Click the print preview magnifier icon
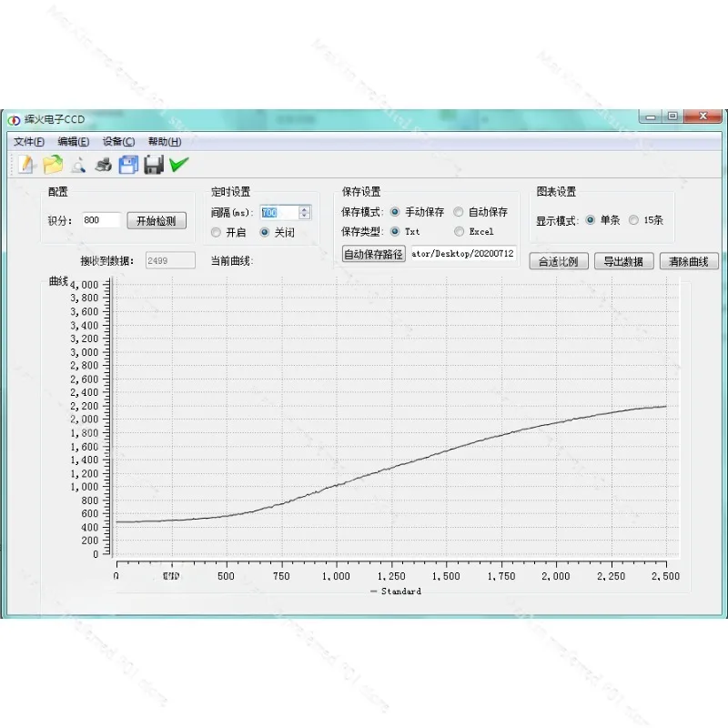The image size is (728, 728). coord(78,165)
